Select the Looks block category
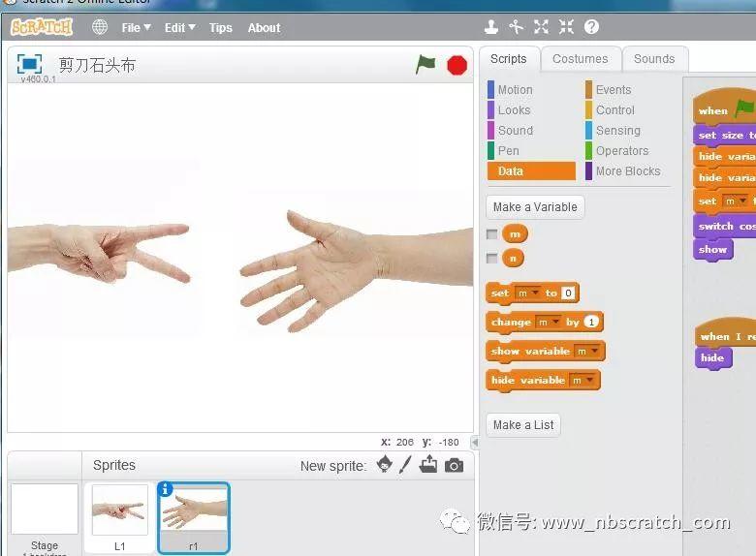This screenshot has width=756, height=556. click(x=510, y=110)
